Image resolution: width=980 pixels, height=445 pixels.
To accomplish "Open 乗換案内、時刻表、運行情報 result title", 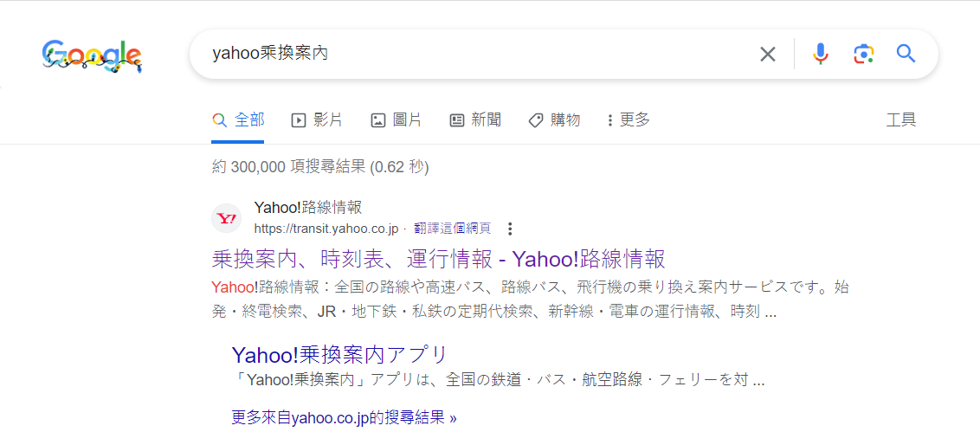I will [438, 258].
